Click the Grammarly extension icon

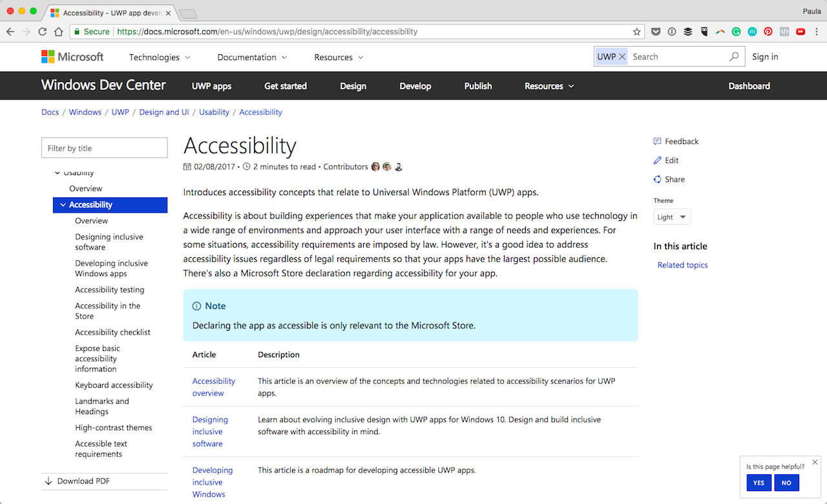click(736, 32)
